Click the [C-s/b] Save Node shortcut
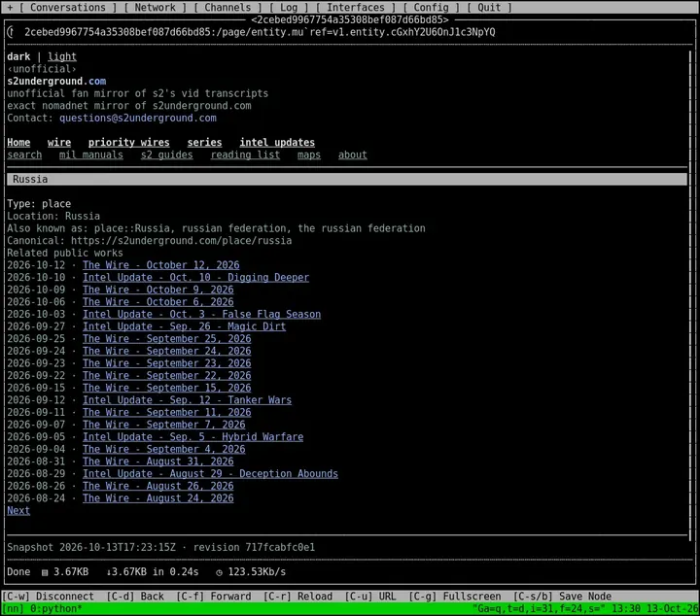Viewport: 700px width, 616px height. (x=562, y=597)
